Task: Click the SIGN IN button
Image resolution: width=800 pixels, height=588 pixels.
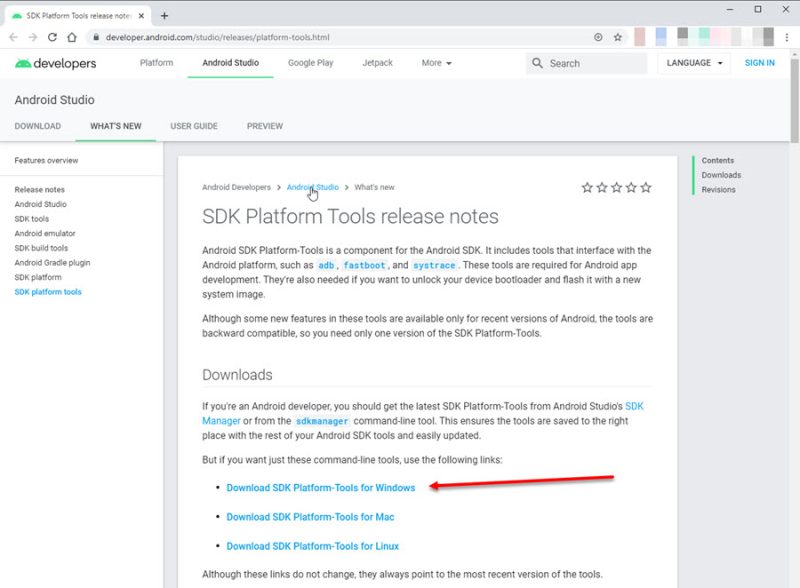Action: 759,63
